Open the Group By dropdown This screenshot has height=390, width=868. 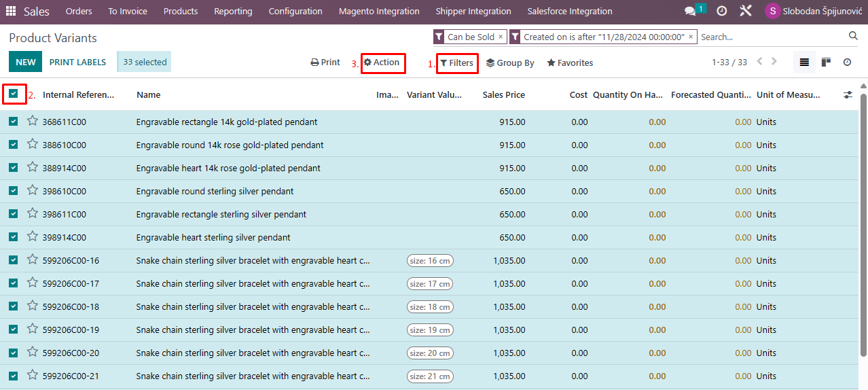(510, 63)
